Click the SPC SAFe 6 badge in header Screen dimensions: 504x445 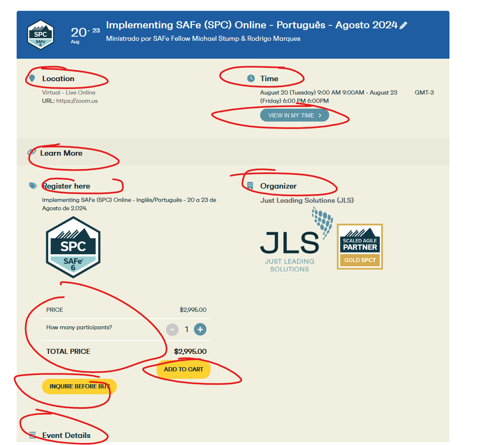coord(40,35)
